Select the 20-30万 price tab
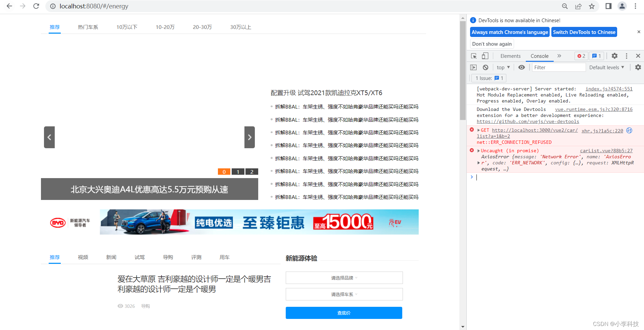The height and width of the screenshot is (330, 644). click(202, 27)
